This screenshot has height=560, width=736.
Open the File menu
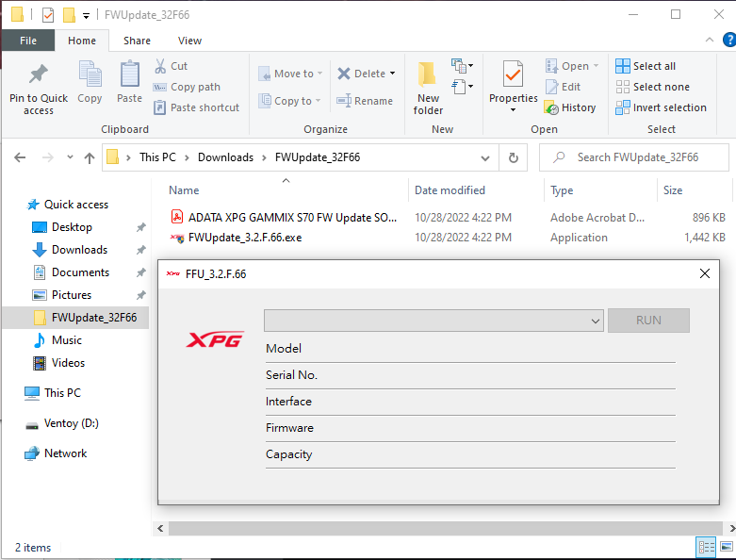point(28,41)
